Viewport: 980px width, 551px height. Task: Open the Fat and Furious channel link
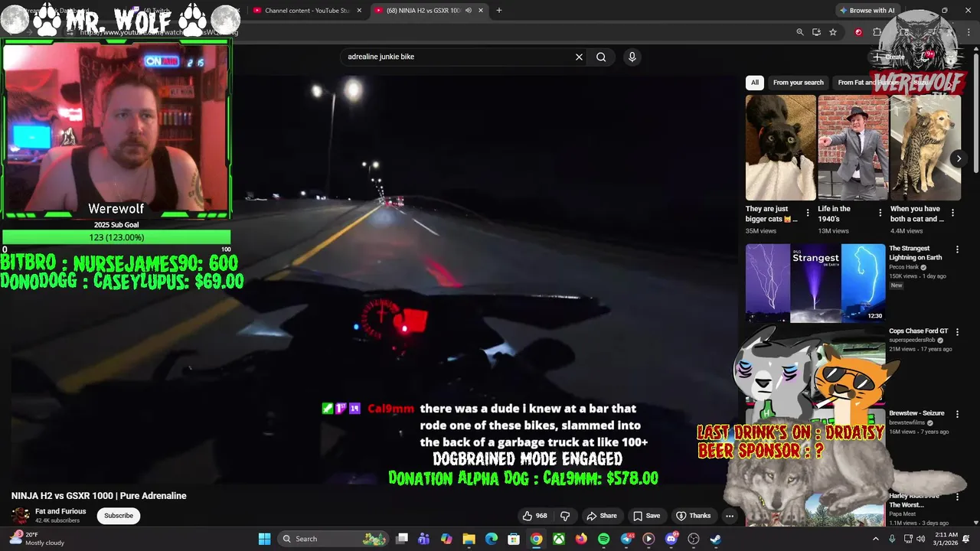click(x=60, y=511)
